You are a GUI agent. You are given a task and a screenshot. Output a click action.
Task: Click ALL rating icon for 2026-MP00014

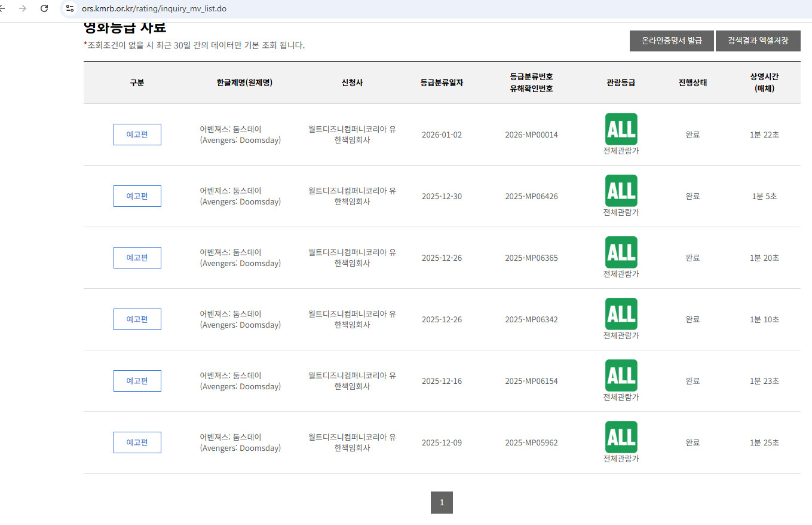pyautogui.click(x=621, y=129)
